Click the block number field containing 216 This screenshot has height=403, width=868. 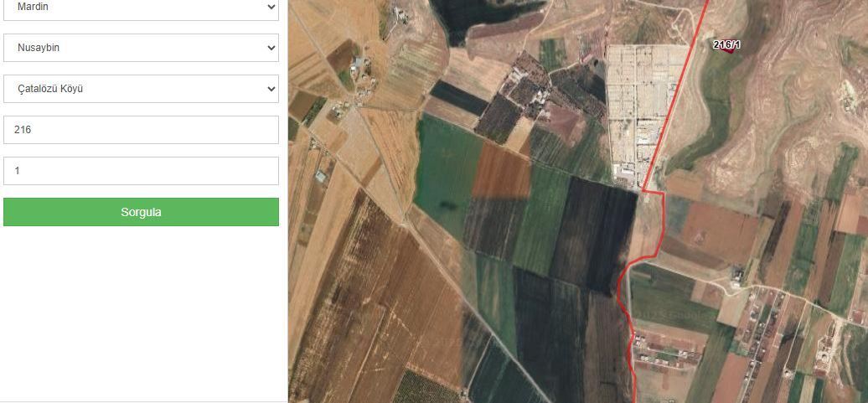(x=141, y=130)
